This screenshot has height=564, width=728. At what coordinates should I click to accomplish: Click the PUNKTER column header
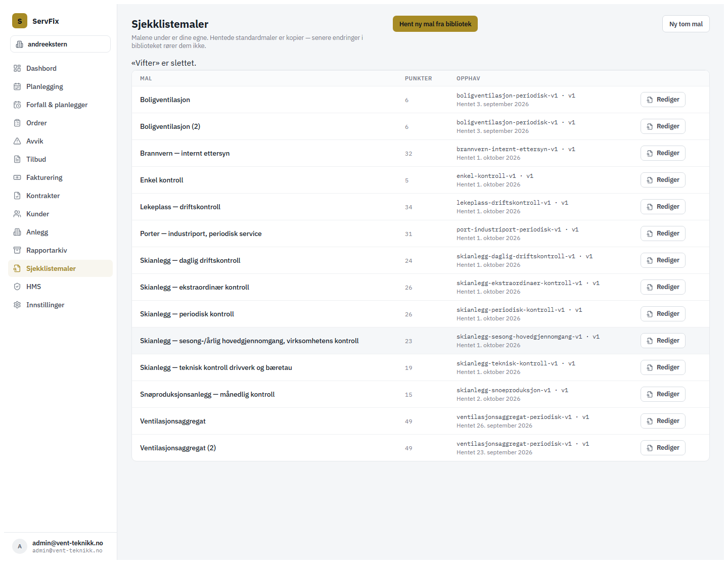point(419,78)
